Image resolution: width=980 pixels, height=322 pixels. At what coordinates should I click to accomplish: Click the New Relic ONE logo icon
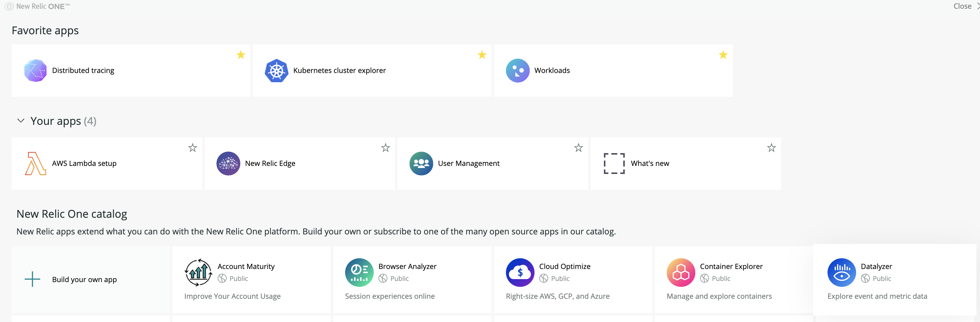[9, 7]
